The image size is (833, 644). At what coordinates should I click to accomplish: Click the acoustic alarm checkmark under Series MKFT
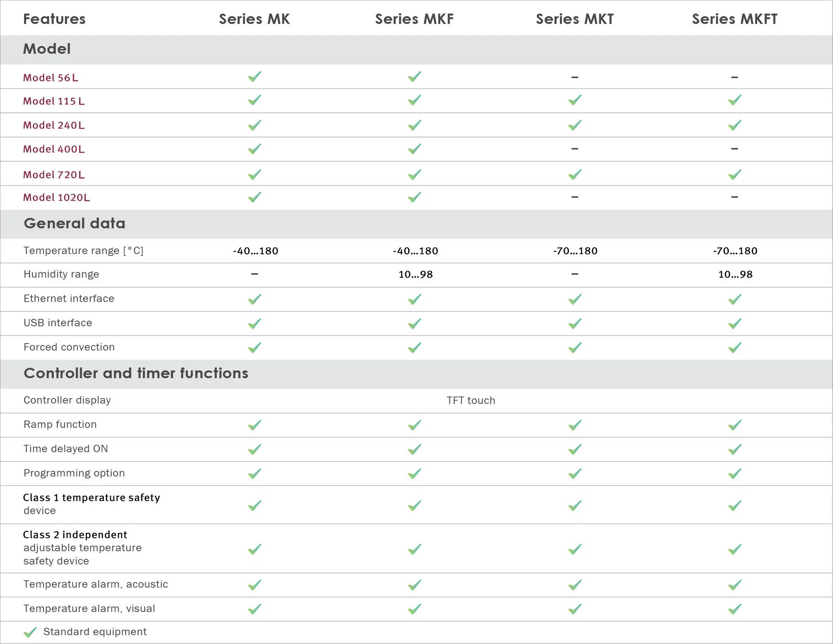[735, 585]
